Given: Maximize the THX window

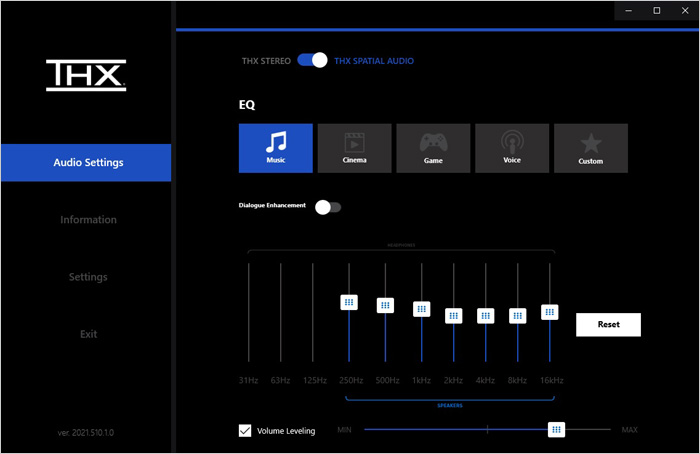Looking at the screenshot, I should pos(657,11).
